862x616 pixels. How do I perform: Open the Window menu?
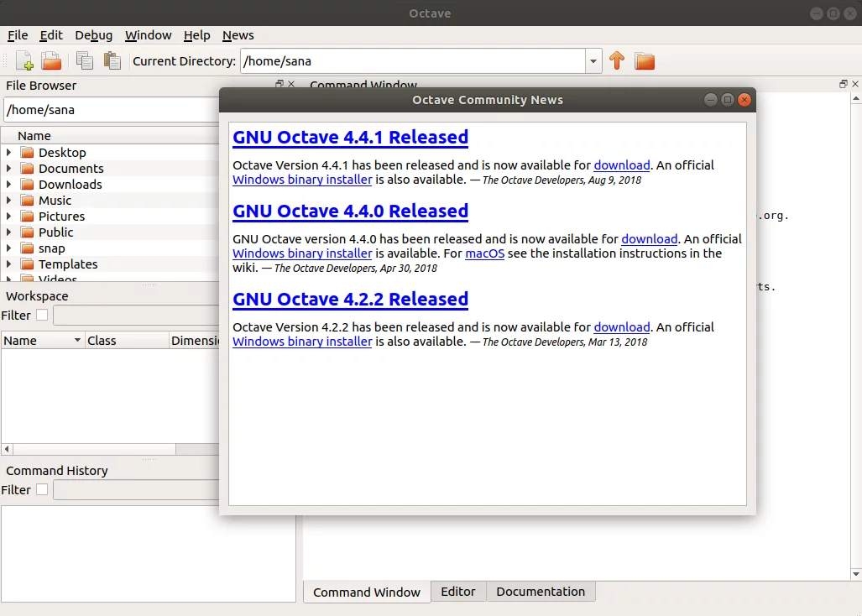pyautogui.click(x=149, y=35)
